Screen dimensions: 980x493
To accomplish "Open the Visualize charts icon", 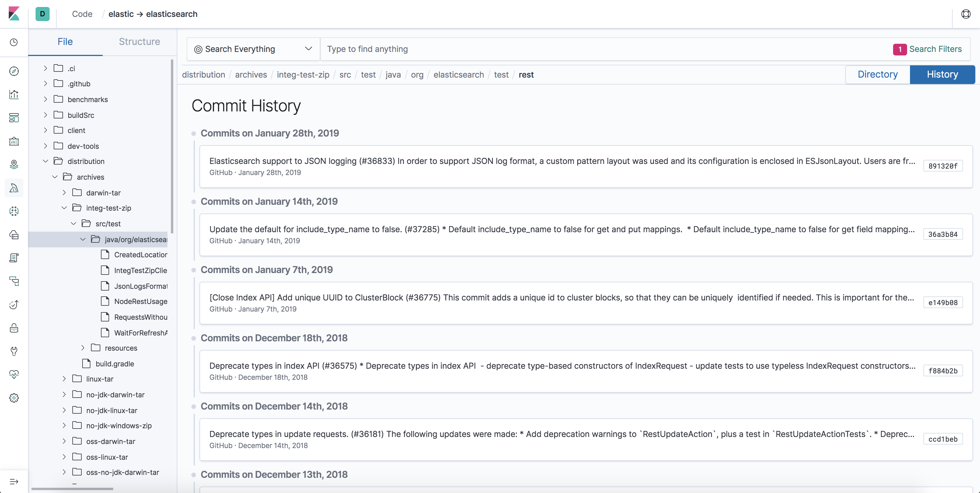I will coord(14,94).
